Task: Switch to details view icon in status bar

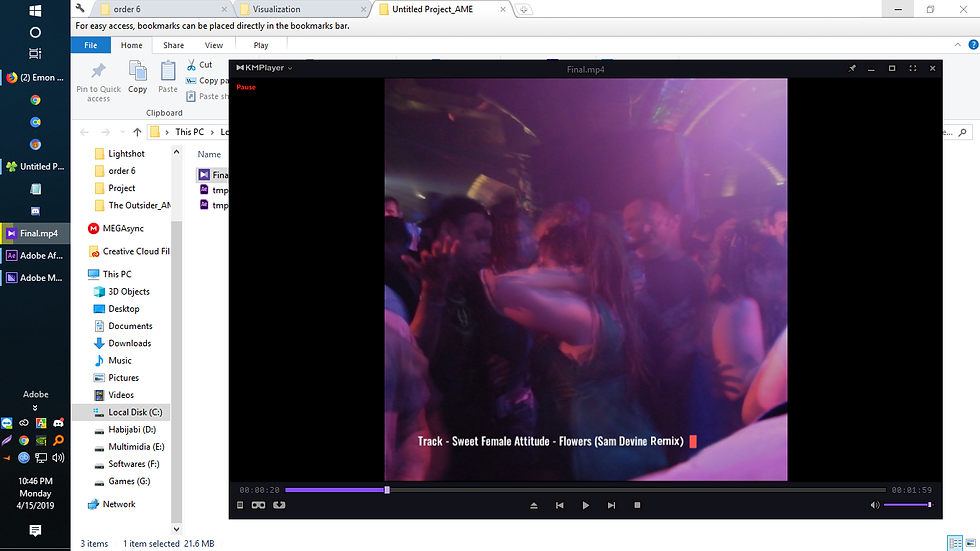Action: (955, 543)
